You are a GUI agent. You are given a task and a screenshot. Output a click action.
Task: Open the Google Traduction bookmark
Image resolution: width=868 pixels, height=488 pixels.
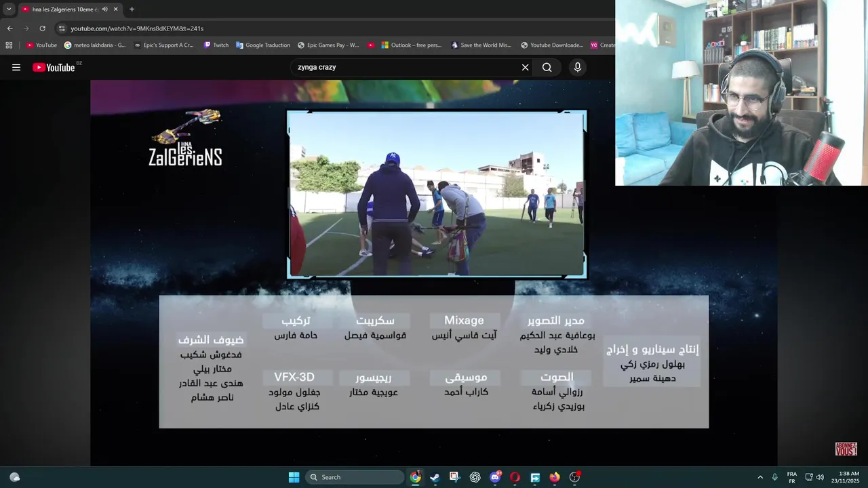262,45
